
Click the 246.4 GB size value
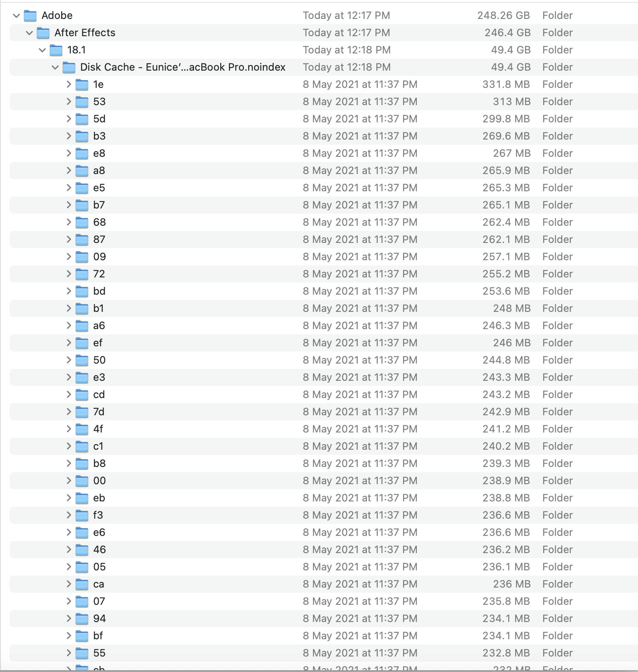[x=507, y=33]
